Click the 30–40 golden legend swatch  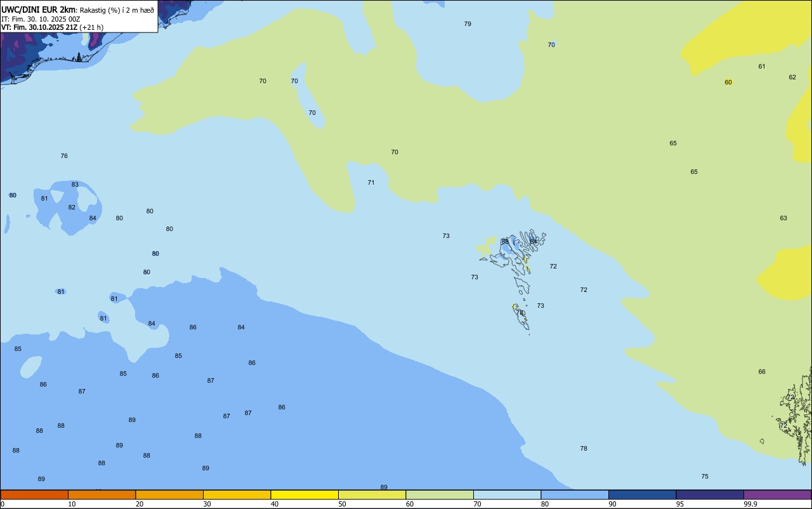tap(237, 494)
